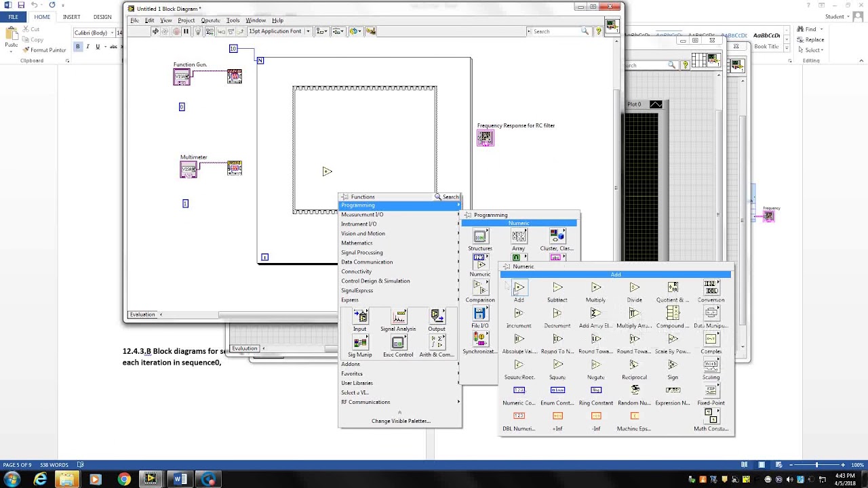868x488 pixels.
Task: Pick the Subtract function icon
Action: [557, 288]
